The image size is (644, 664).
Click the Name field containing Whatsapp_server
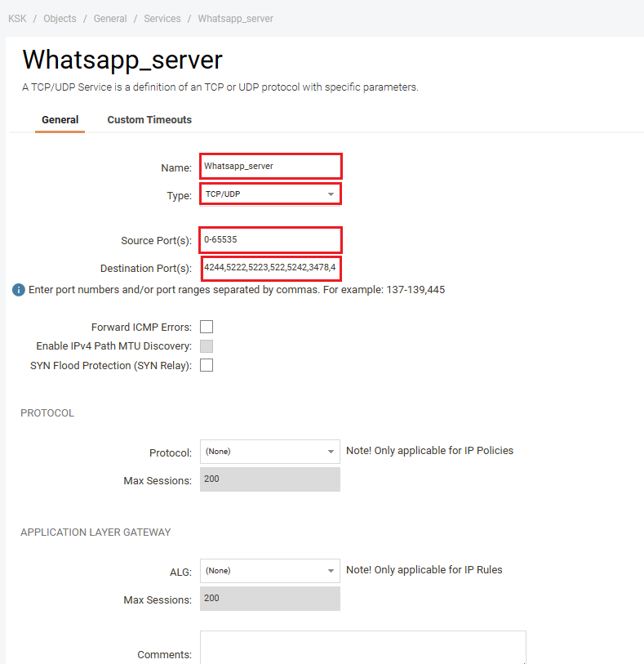click(270, 166)
